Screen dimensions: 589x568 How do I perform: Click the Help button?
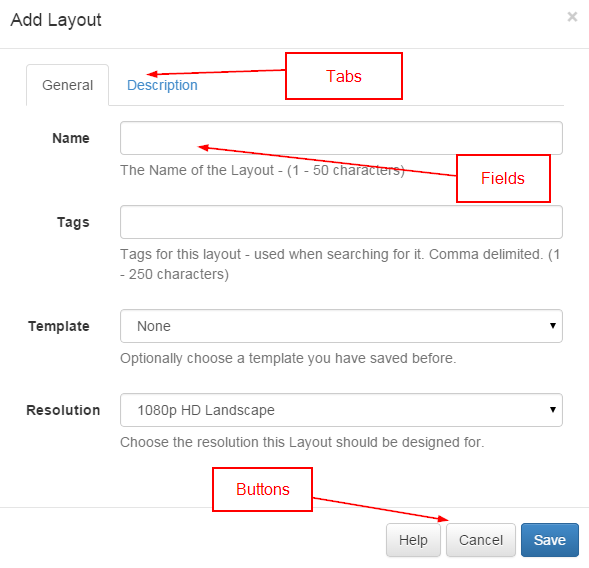pos(413,540)
